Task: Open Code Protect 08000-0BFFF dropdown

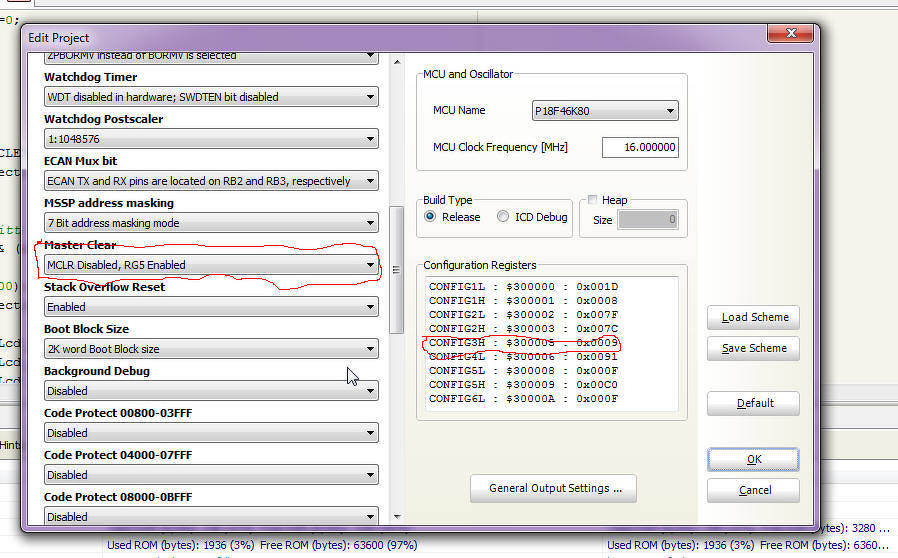Action: click(211, 516)
